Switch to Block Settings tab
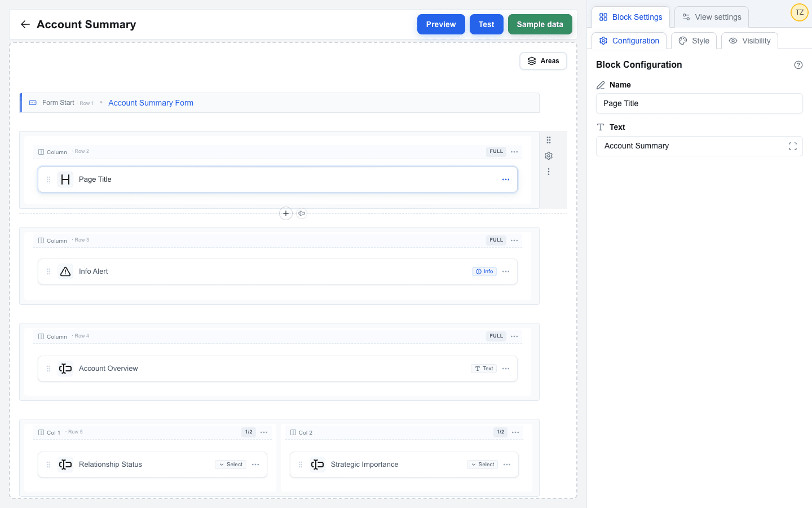 point(630,17)
